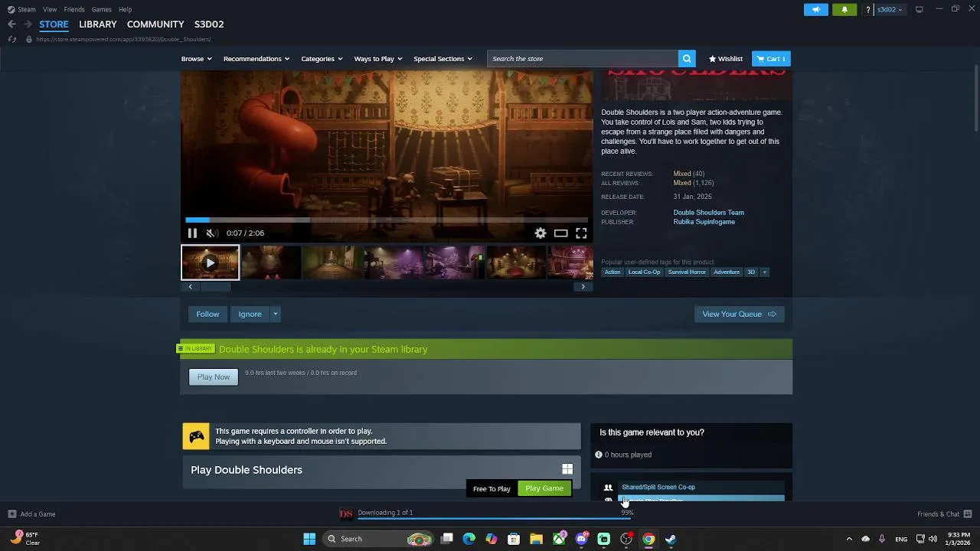The image size is (980, 551).
Task: Switch to the LIBRARY tab
Action: (98, 24)
